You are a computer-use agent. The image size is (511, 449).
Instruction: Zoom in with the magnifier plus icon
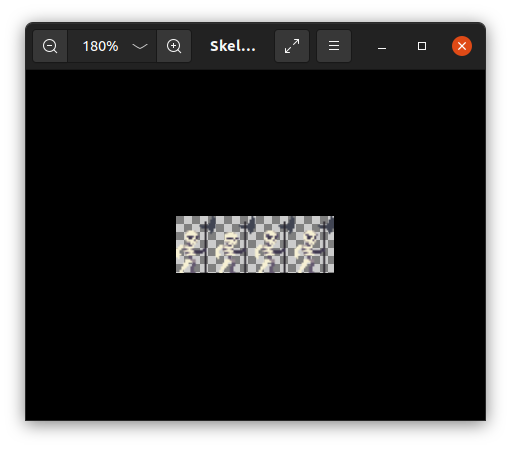click(174, 46)
